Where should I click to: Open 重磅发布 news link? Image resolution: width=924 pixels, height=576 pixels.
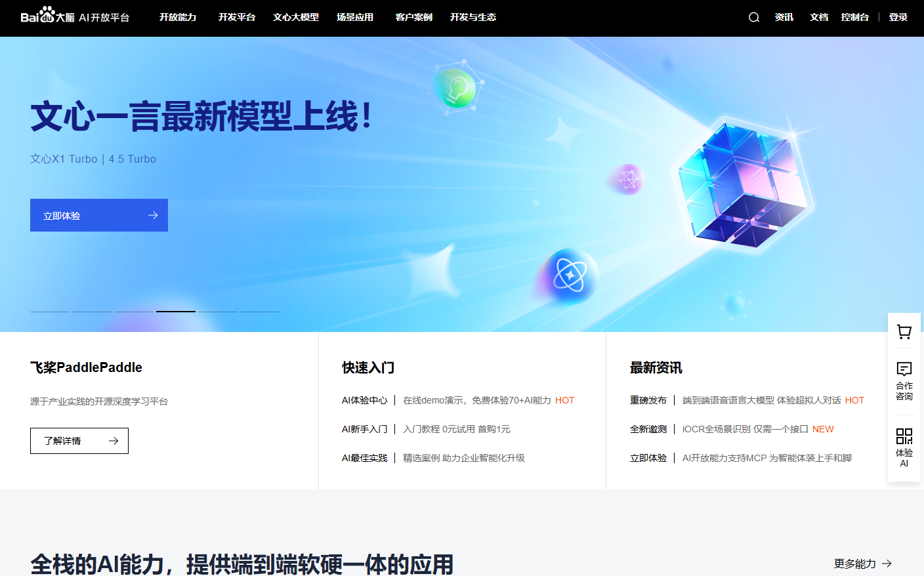pyautogui.click(x=648, y=400)
